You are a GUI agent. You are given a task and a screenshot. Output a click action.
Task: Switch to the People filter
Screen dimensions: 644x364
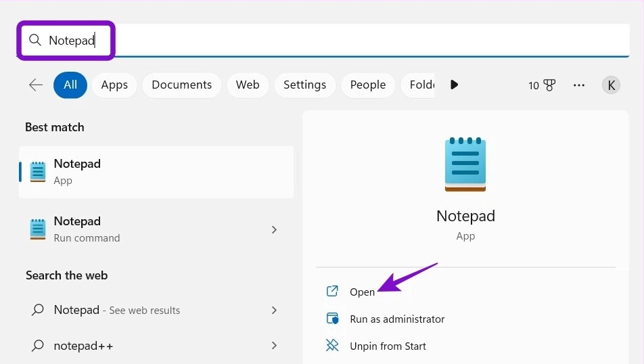click(368, 85)
